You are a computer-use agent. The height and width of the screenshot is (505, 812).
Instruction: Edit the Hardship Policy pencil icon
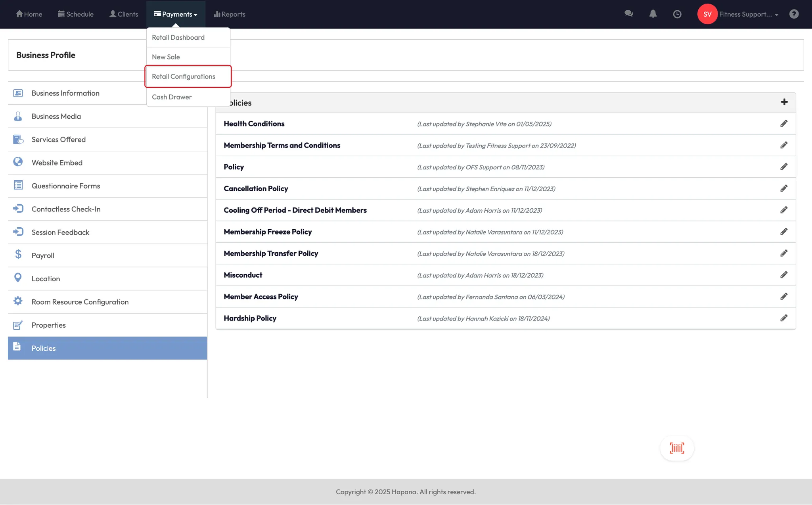click(783, 318)
